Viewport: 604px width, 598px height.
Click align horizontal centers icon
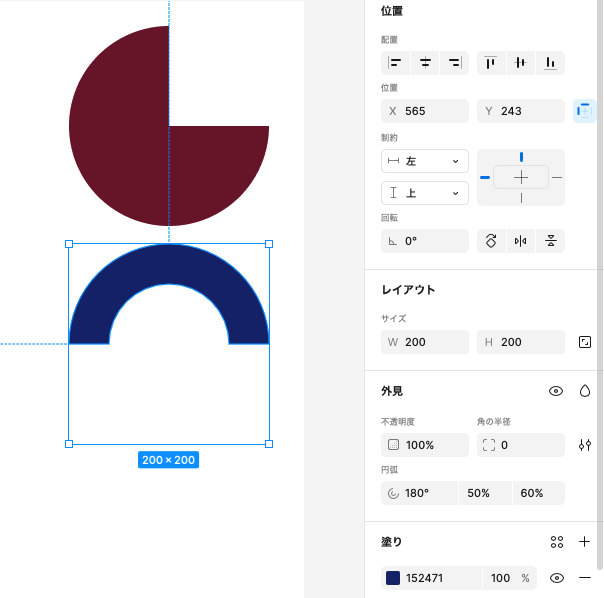tap(425, 63)
